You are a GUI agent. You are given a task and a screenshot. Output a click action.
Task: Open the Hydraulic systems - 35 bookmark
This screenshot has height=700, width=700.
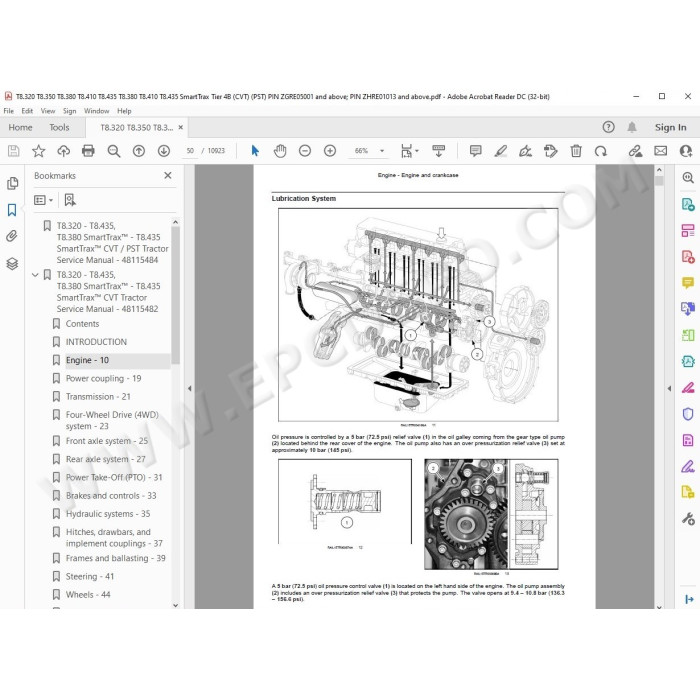click(x=108, y=514)
